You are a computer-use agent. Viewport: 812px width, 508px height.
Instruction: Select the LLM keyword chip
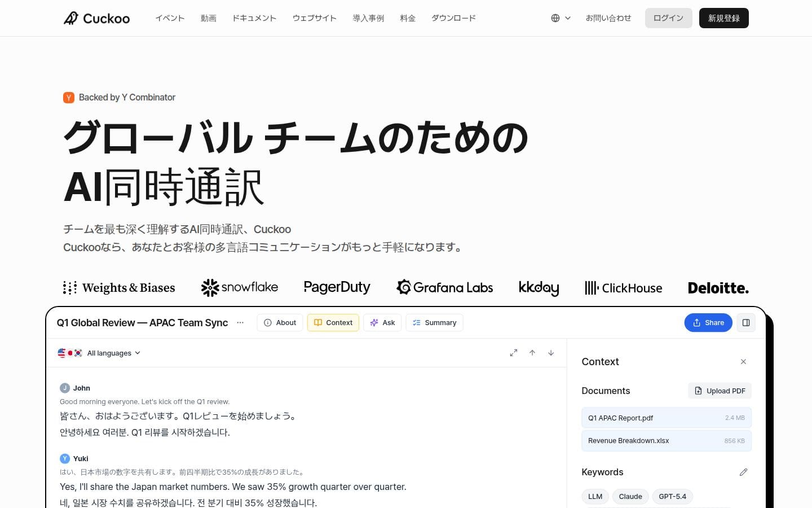(595, 497)
